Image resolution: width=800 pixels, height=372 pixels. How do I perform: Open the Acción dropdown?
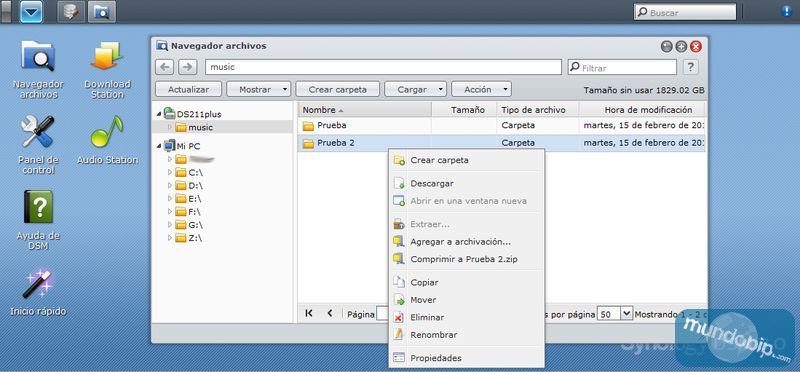click(481, 89)
